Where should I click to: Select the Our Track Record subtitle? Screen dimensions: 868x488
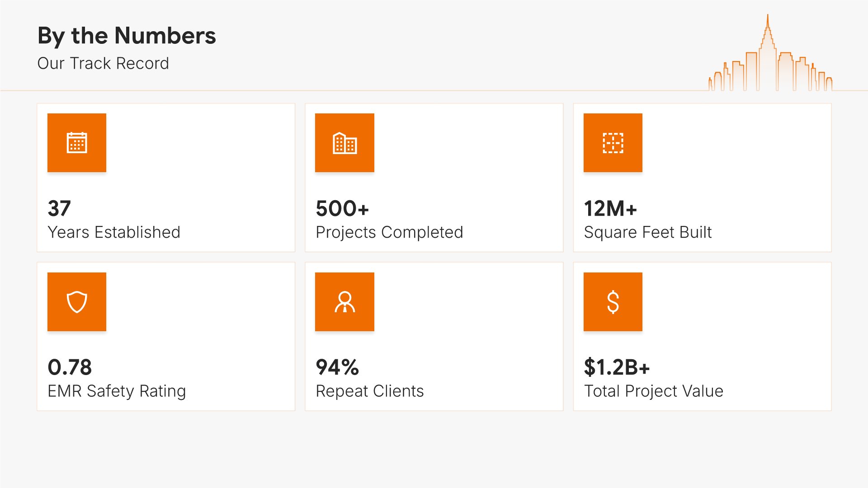(103, 63)
